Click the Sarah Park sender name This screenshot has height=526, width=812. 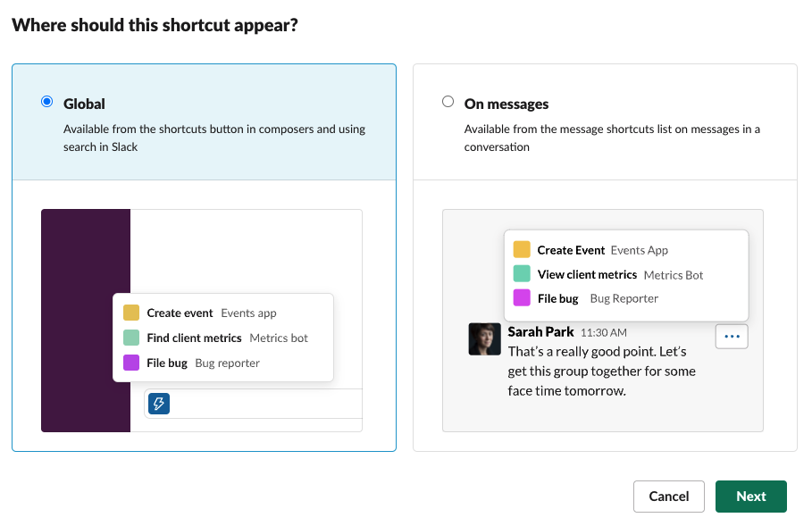click(x=540, y=332)
